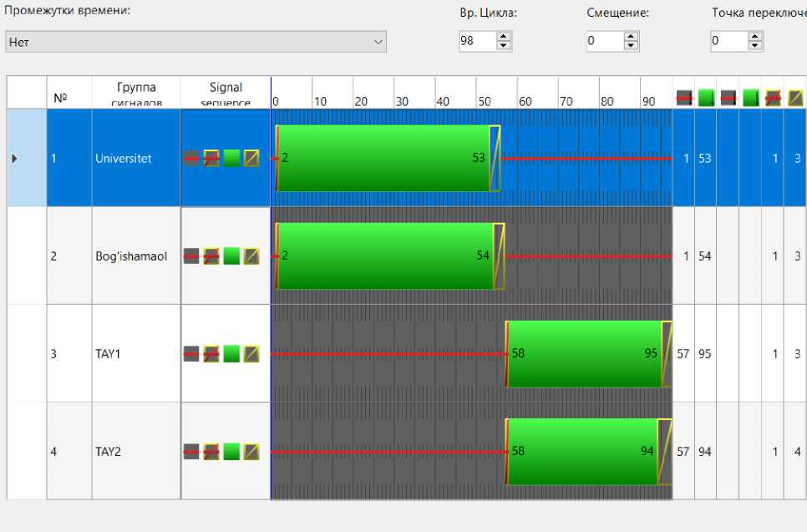Screen dimensions: 807x532
Task: Select the Группа сигналов column header
Action: pyautogui.click(x=136, y=93)
